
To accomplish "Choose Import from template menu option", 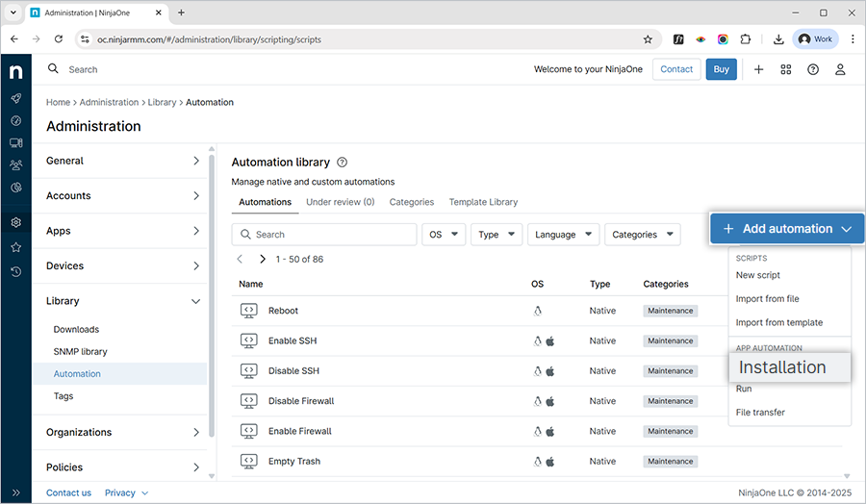I will click(x=778, y=322).
